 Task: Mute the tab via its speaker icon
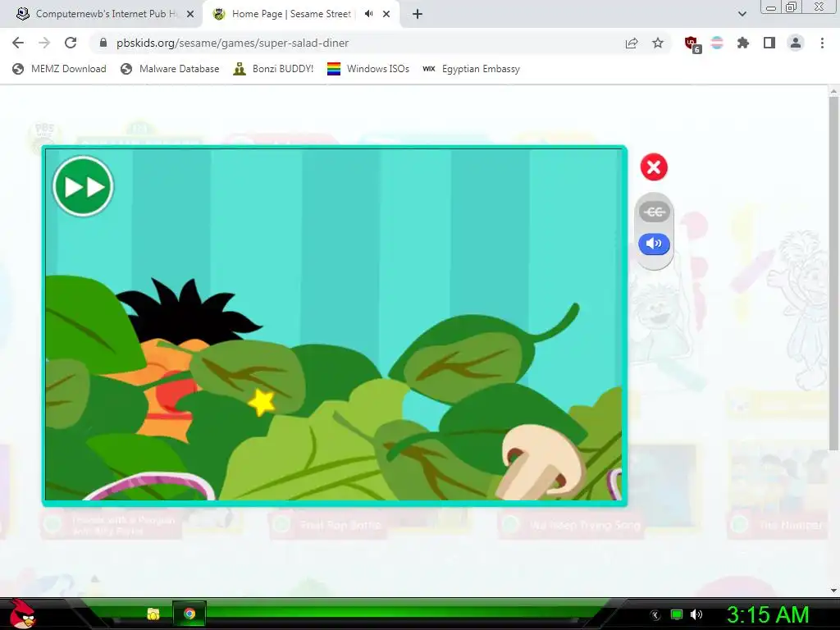(368, 14)
